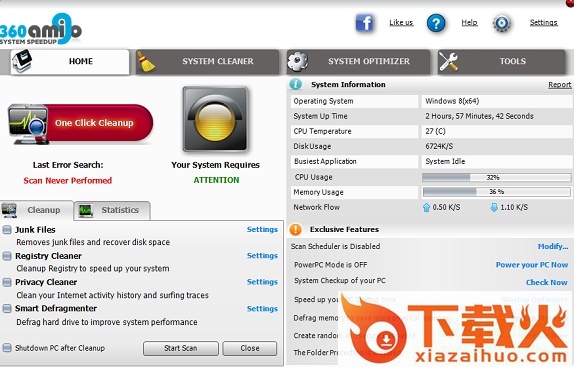Click the blue question mark Help icon
The image size is (574, 367).
coord(436,23)
